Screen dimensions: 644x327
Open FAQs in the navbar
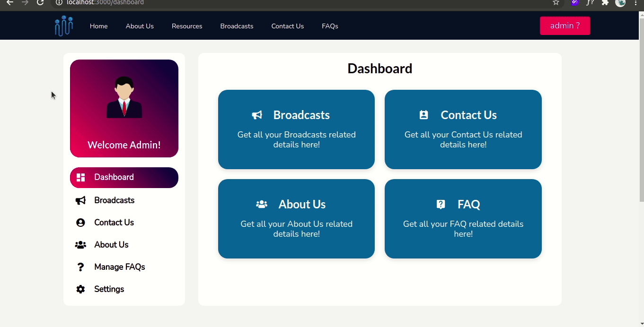(x=330, y=26)
